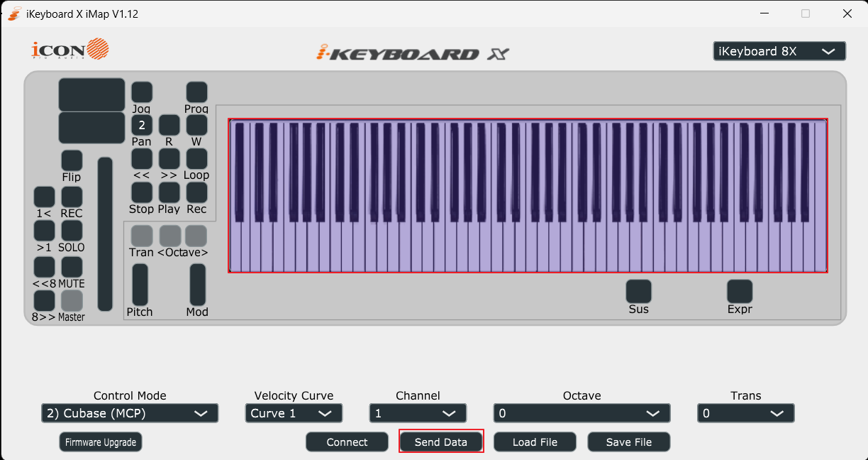Viewport: 868px width, 460px height.
Task: Click the octave down pad
Action: (169, 236)
